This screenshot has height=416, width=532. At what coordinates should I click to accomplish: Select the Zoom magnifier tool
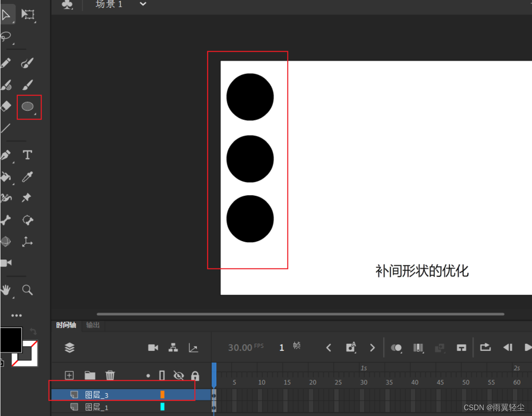(x=28, y=290)
